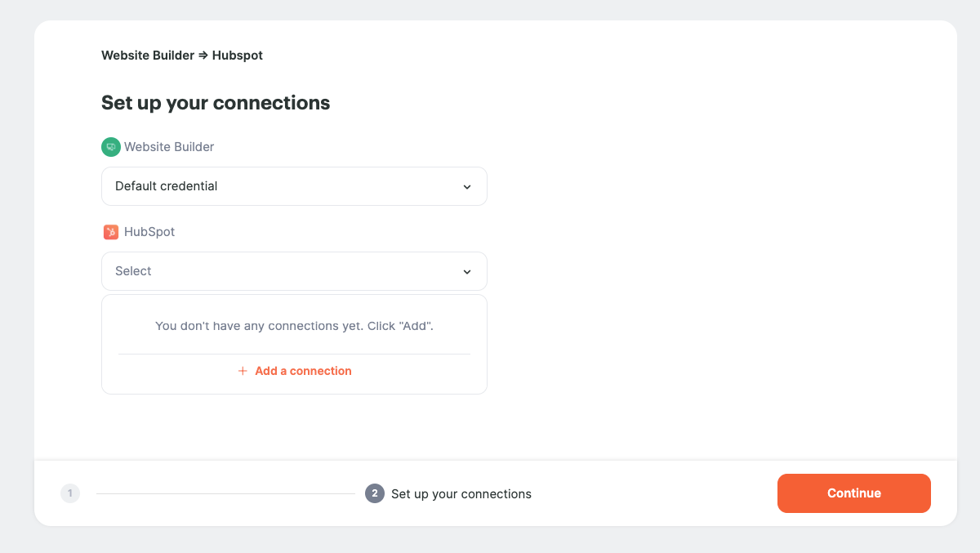Click the HubSpot field label text
The height and width of the screenshot is (553, 980).
pyautogui.click(x=149, y=232)
